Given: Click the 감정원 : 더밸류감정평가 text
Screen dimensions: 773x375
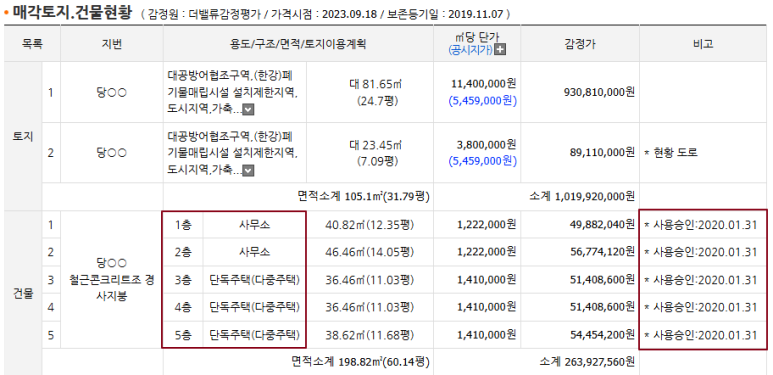Looking at the screenshot, I should point(204,14).
